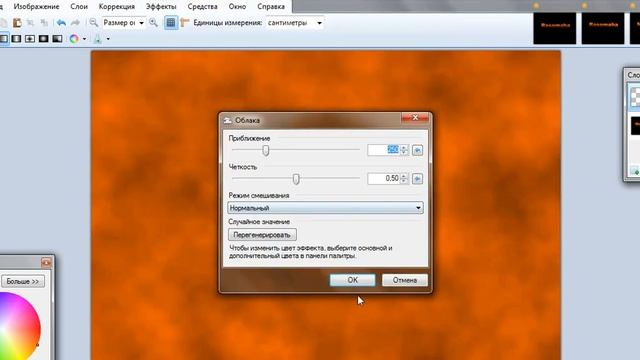Open the units dropdown showing сантиметры
The height and width of the screenshot is (360, 640).
pos(295,23)
